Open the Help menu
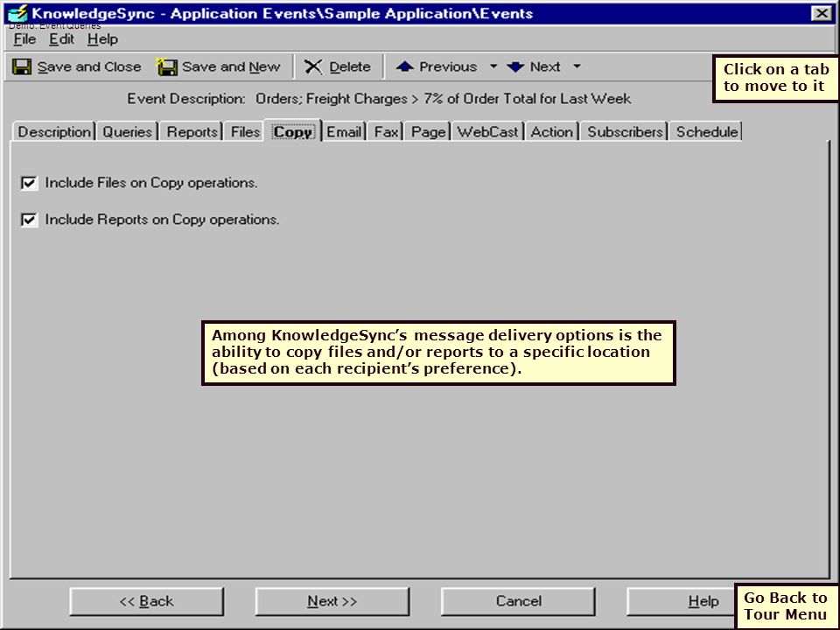 tap(102, 39)
